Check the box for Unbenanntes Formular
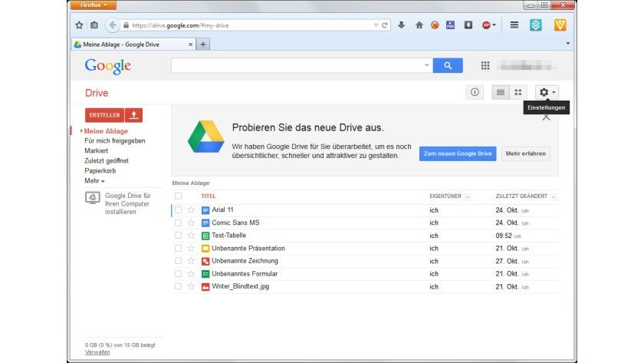The width and height of the screenshot is (644, 363). click(178, 274)
